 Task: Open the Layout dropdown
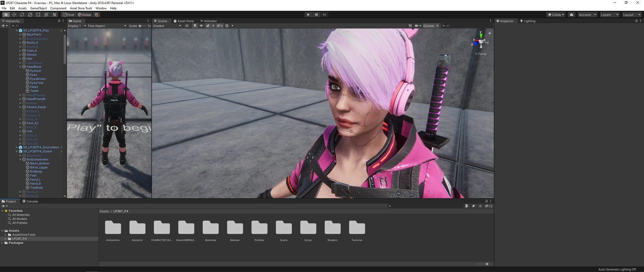632,15
